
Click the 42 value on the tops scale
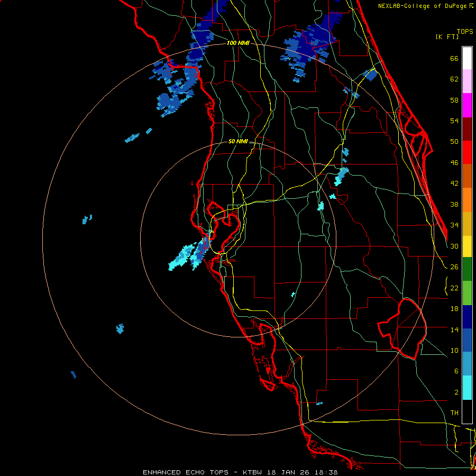click(x=454, y=184)
